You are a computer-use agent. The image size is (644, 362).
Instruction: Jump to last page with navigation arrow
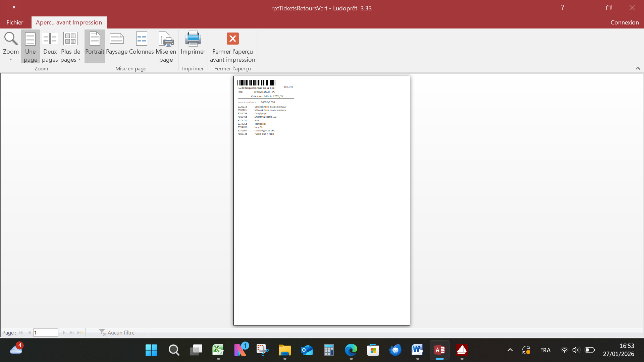[71, 332]
